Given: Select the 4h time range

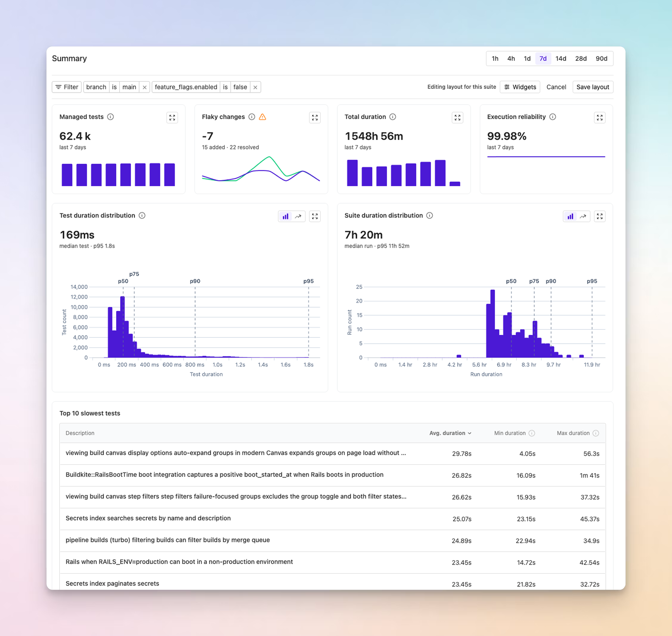Looking at the screenshot, I should [x=511, y=59].
